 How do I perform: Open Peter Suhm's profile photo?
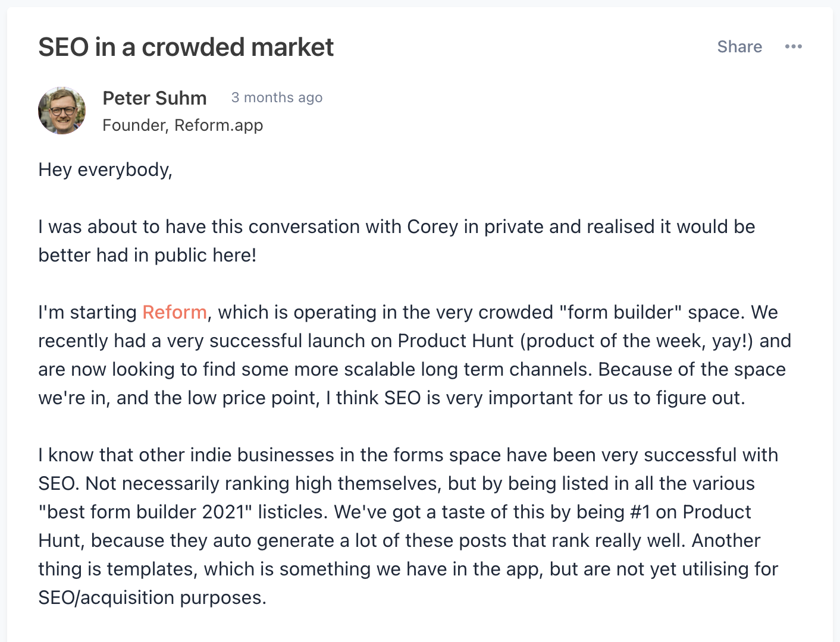(x=62, y=111)
